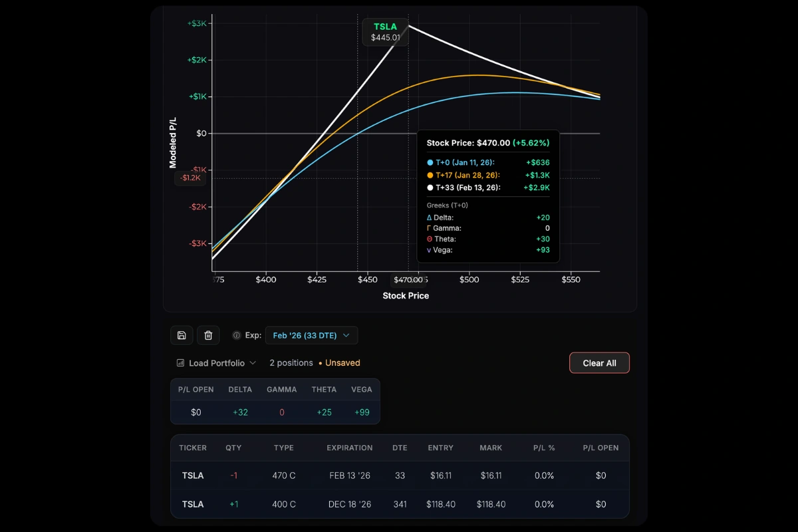The width and height of the screenshot is (798, 532).
Task: Click the TSLA $445.01 price badge on chart
Action: click(386, 31)
